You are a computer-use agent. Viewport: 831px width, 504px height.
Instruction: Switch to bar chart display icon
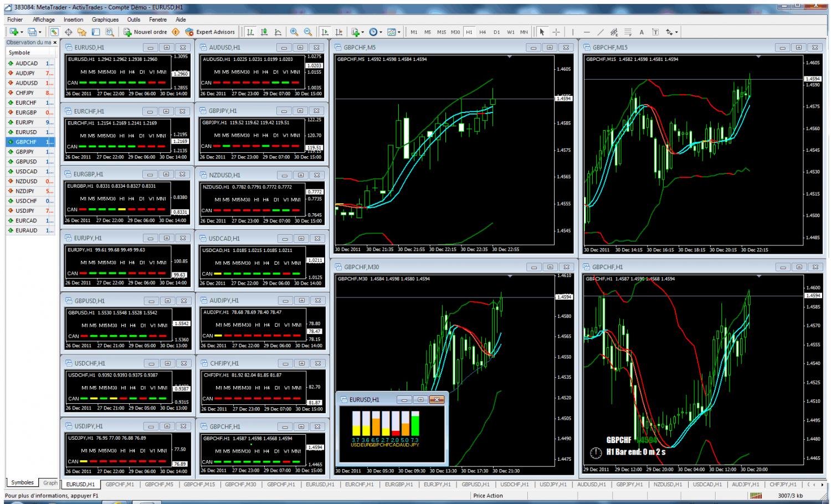(250, 32)
